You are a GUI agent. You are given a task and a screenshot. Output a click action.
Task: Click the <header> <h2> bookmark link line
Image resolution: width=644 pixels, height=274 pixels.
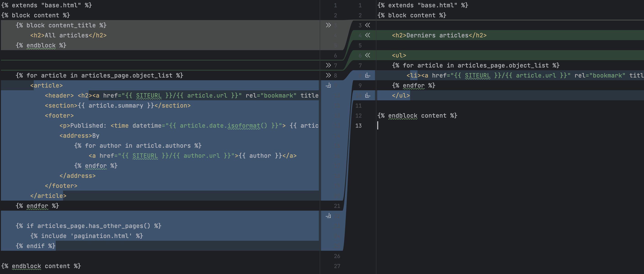(182, 95)
